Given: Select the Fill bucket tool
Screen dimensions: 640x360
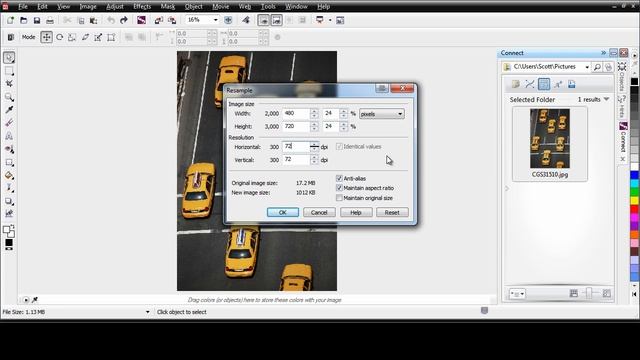Looking at the screenshot, I should pyautogui.click(x=9, y=176).
